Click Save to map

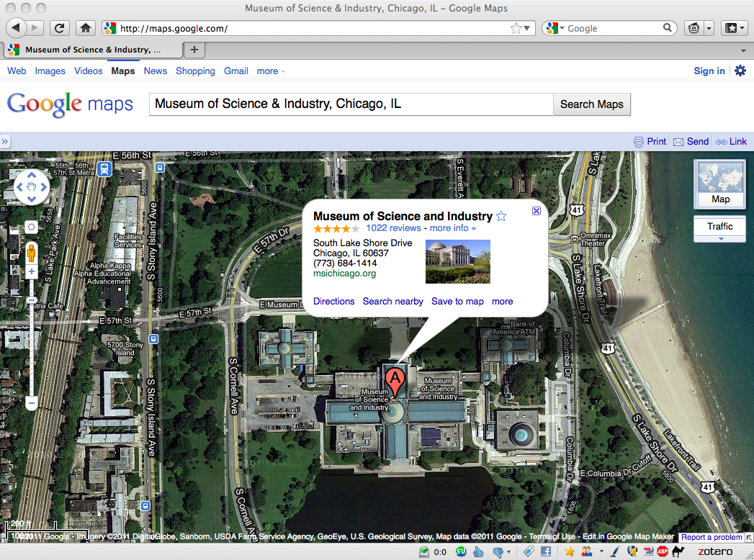(x=457, y=302)
